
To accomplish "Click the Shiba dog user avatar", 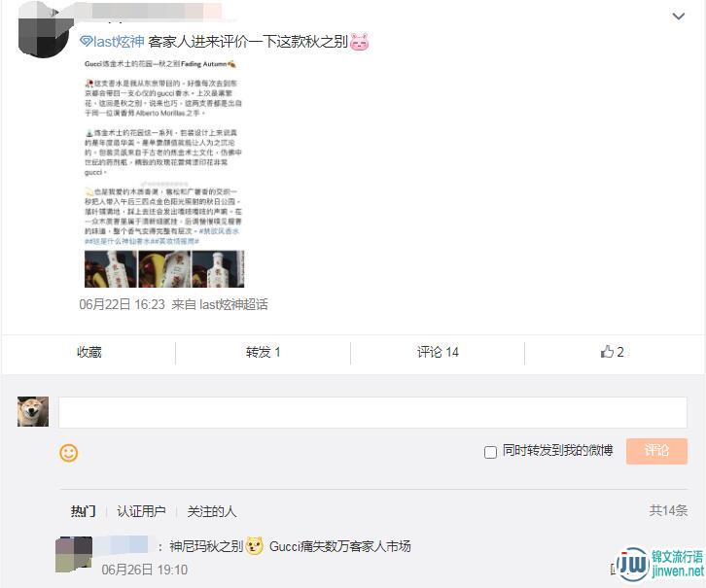I will coord(33,411).
